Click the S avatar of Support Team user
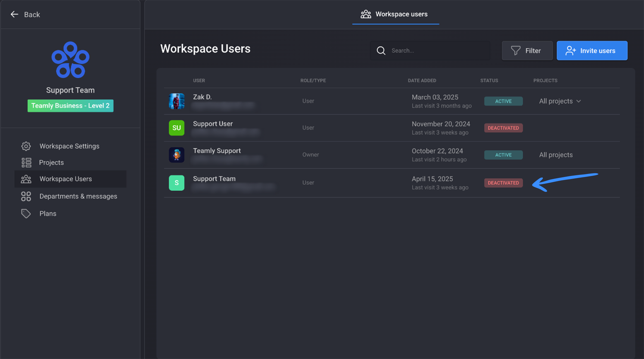 (176, 183)
